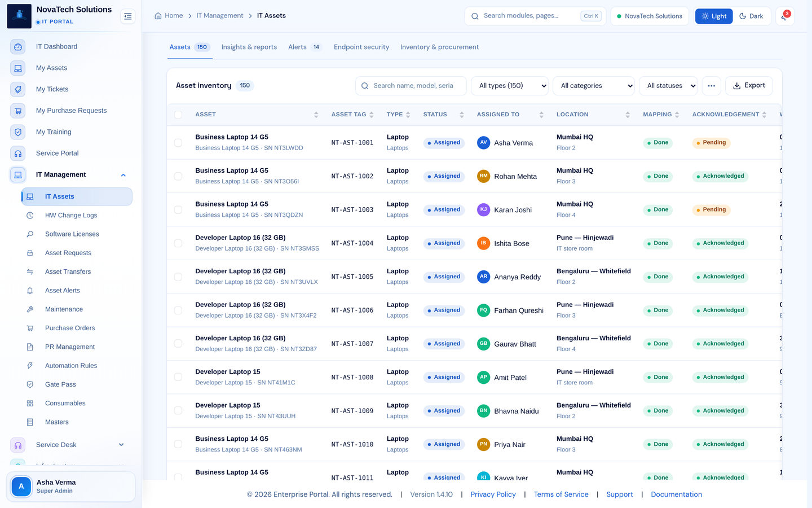The image size is (812, 508).
Task: Click the Maintenance wrench icon
Action: pos(30,309)
